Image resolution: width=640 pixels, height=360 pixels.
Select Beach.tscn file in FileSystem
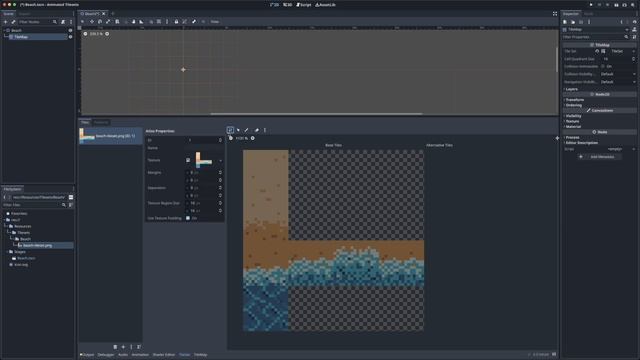click(26, 258)
